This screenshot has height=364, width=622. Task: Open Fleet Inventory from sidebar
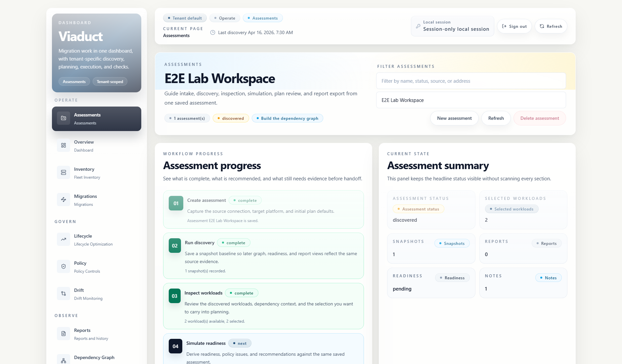[x=97, y=173]
